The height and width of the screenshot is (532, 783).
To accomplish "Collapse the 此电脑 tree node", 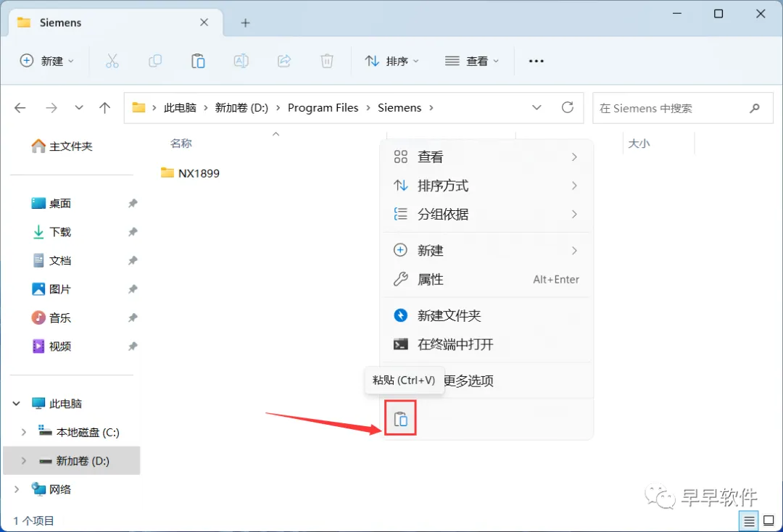I will 17,403.
